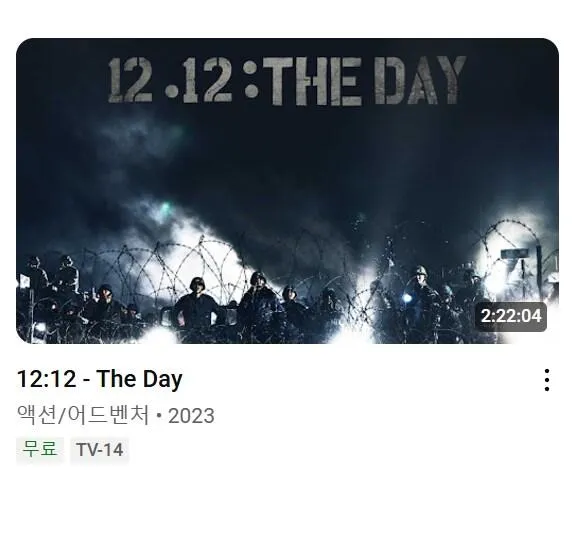Click the green light flare in smoke
Screen dimensions: 576x533
pyautogui.click(x=165, y=209)
